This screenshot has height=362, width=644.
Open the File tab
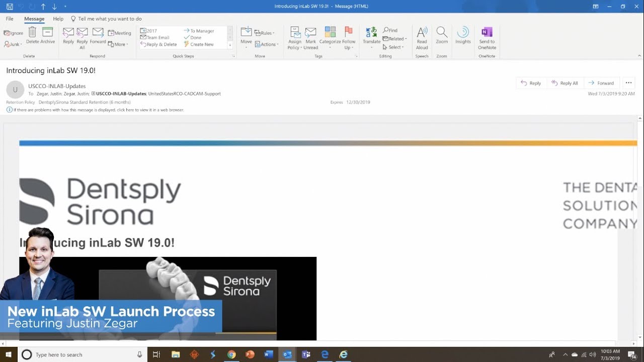(x=10, y=19)
